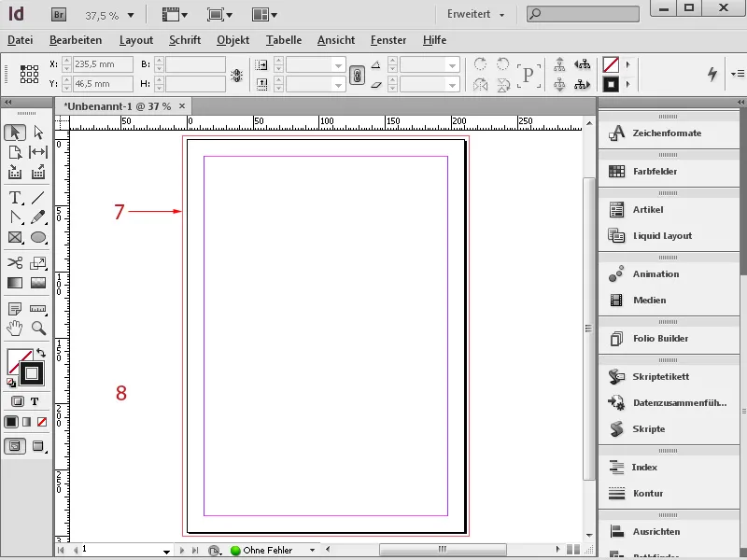Open the page number dropdown at bottom
The image size is (747, 560).
click(167, 550)
